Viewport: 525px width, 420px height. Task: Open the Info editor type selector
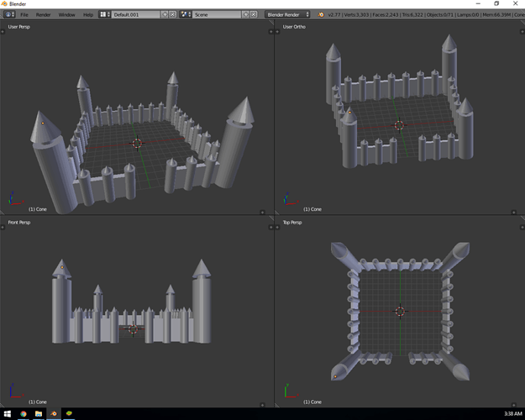tap(9, 14)
